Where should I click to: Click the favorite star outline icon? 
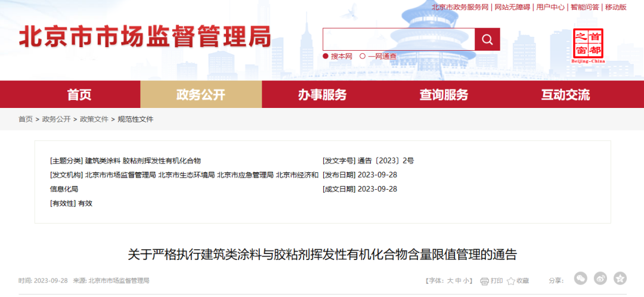tap(511, 281)
